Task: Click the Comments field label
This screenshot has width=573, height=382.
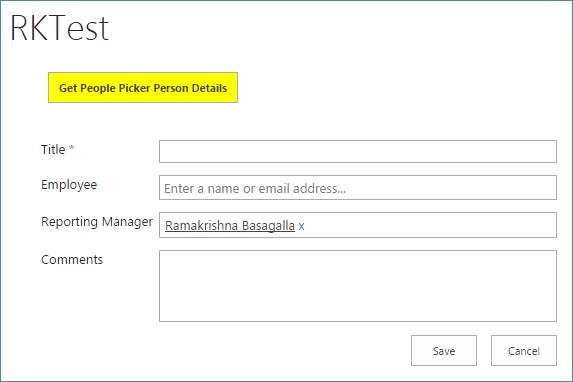Action: [72, 260]
